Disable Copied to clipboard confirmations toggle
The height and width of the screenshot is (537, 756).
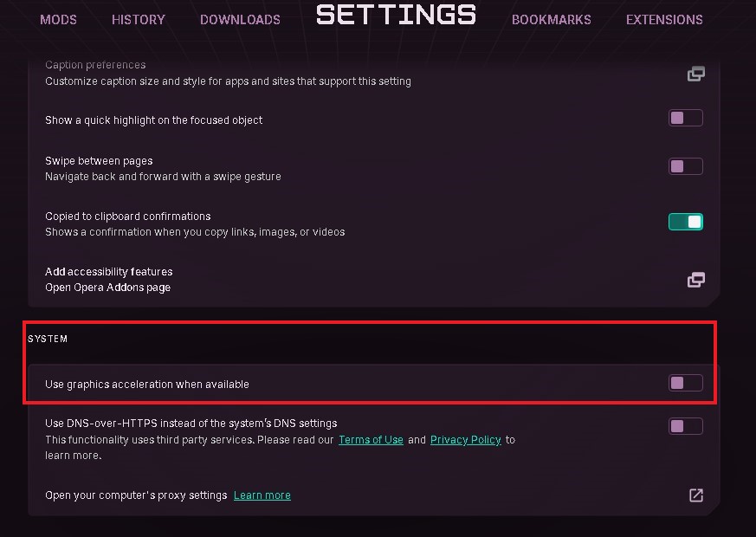[685, 222]
